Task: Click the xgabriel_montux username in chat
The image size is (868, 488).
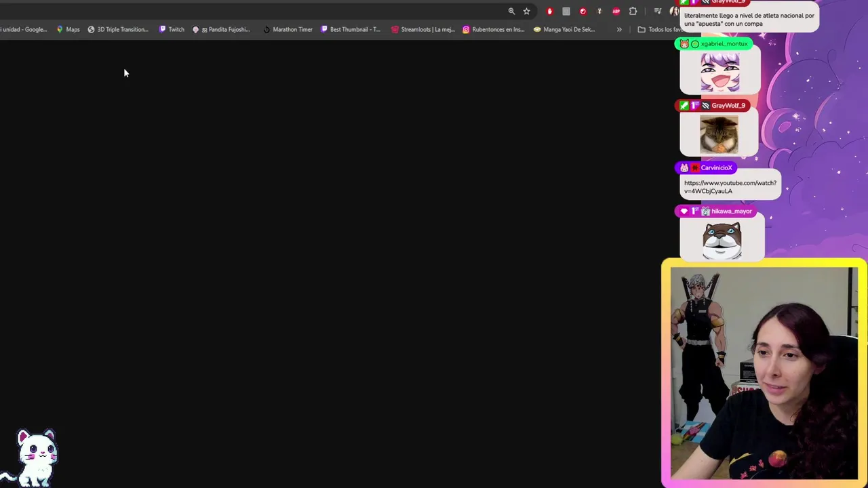Action: pyautogui.click(x=724, y=44)
